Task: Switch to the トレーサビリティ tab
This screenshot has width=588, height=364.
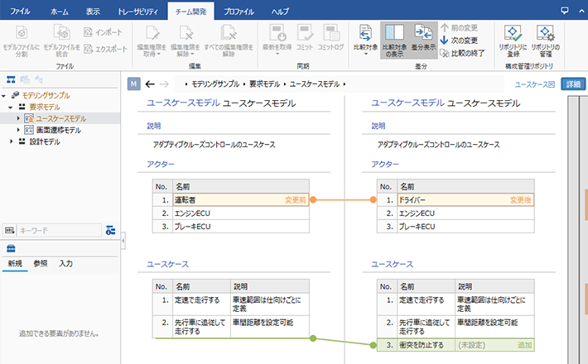Action: tap(138, 12)
